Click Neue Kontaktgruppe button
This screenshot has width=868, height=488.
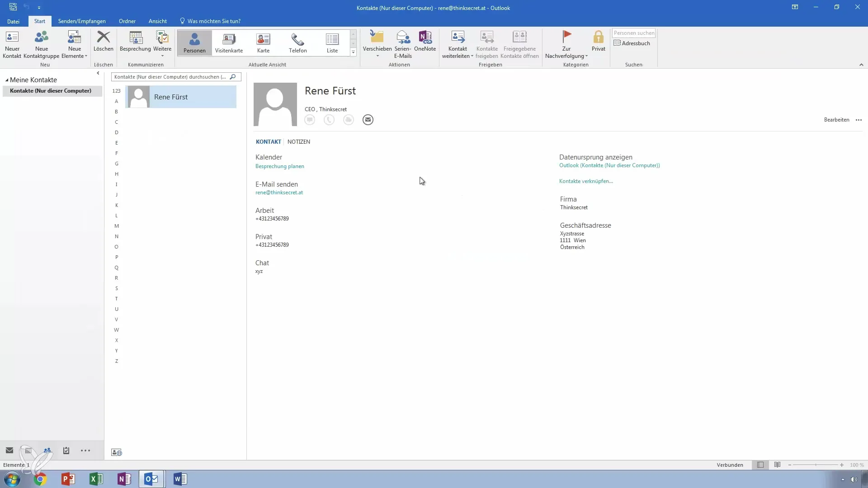click(x=41, y=44)
